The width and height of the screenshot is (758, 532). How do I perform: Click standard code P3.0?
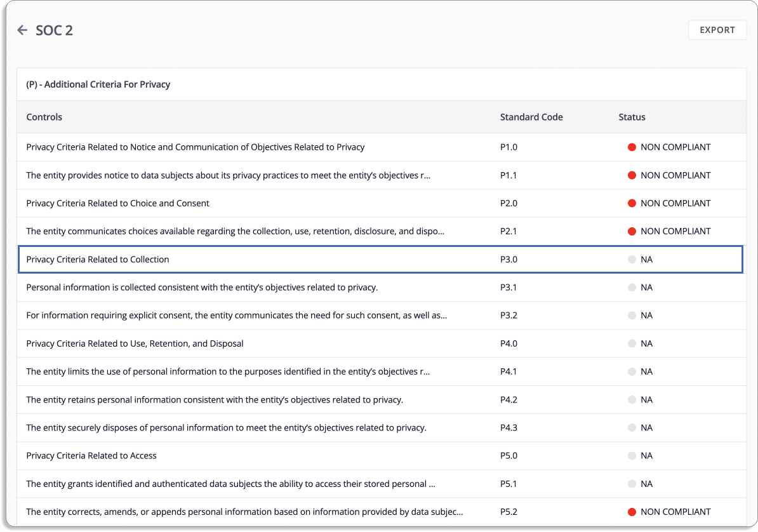pyautogui.click(x=509, y=259)
